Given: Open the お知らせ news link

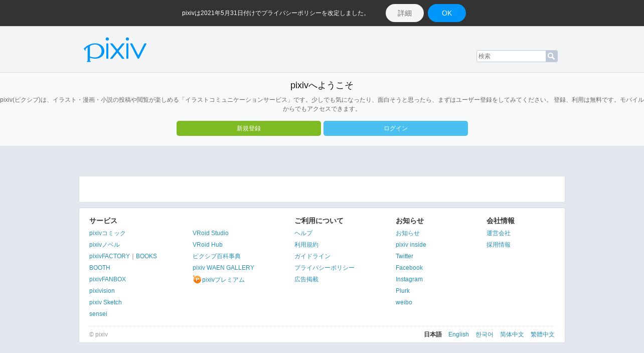Looking at the screenshot, I should tap(408, 233).
